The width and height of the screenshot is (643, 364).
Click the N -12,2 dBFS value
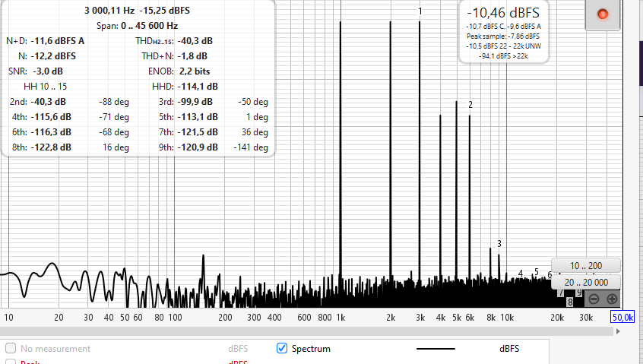(x=53, y=55)
